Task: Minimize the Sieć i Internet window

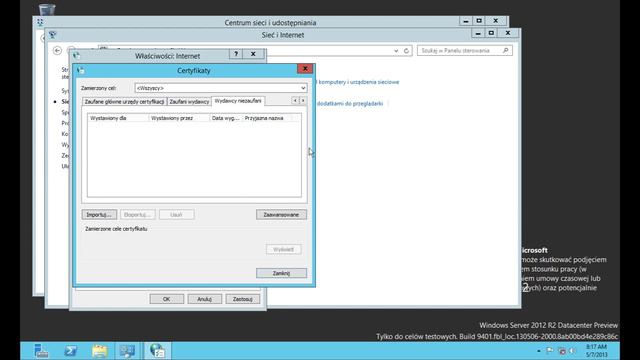Action: (478, 33)
